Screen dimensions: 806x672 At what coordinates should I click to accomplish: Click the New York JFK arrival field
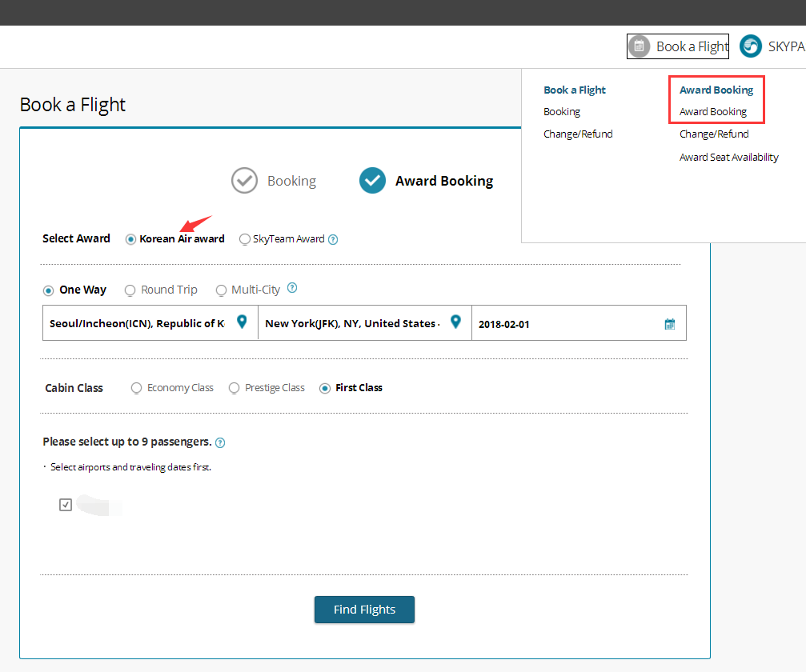[365, 323]
